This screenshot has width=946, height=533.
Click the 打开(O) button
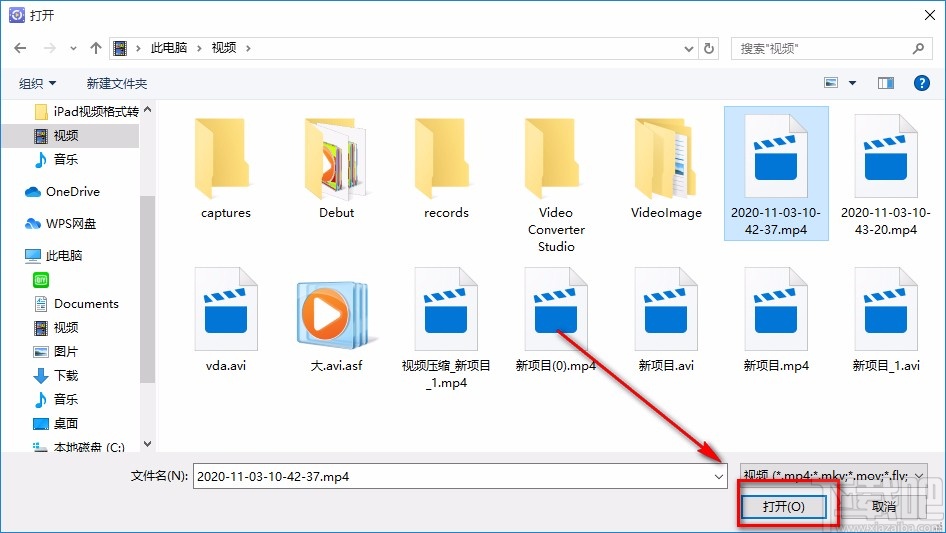click(783, 506)
